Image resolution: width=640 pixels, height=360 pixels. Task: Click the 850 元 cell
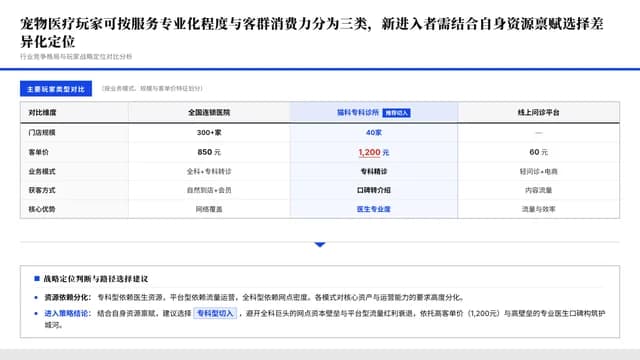click(209, 152)
